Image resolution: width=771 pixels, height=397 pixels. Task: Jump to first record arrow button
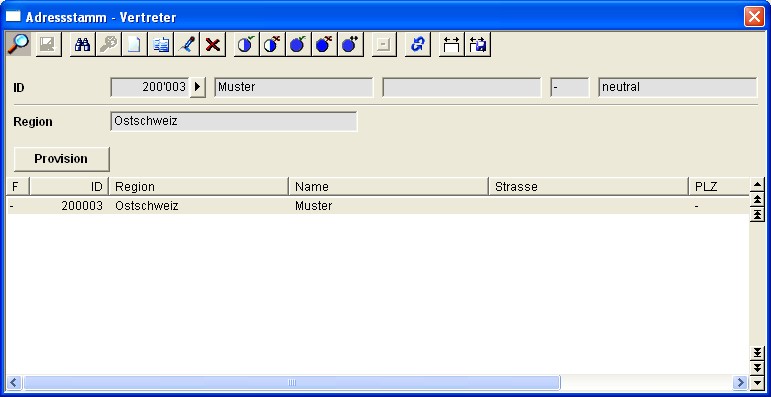pyautogui.click(x=757, y=214)
